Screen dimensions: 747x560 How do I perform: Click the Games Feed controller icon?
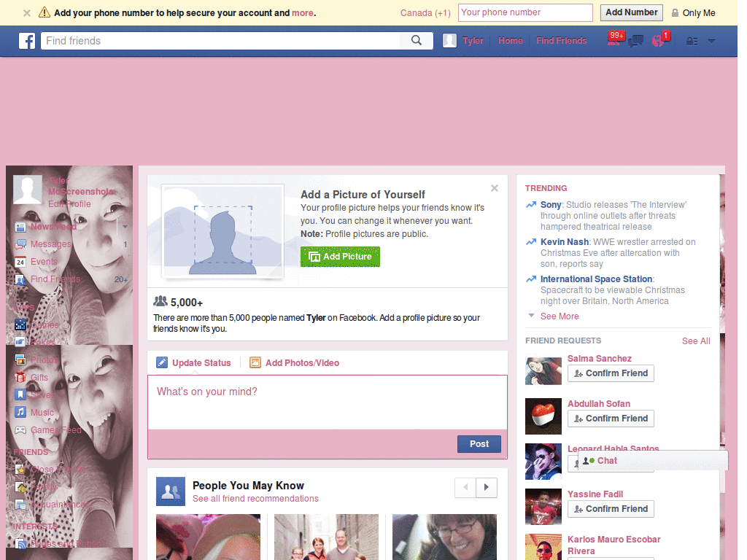point(20,430)
